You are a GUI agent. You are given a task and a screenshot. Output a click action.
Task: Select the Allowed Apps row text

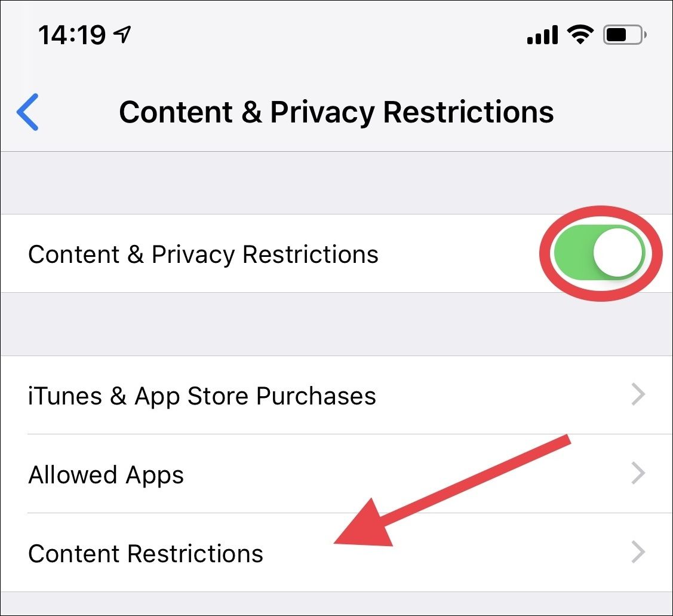point(106,475)
